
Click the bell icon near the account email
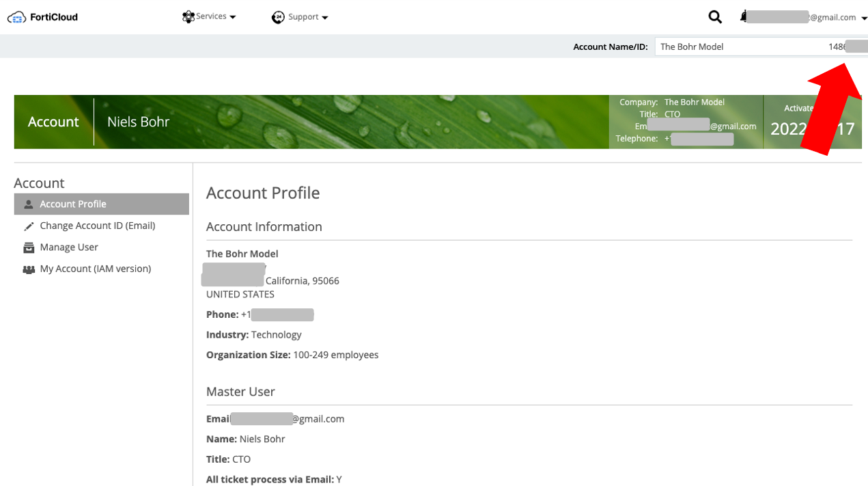[742, 16]
